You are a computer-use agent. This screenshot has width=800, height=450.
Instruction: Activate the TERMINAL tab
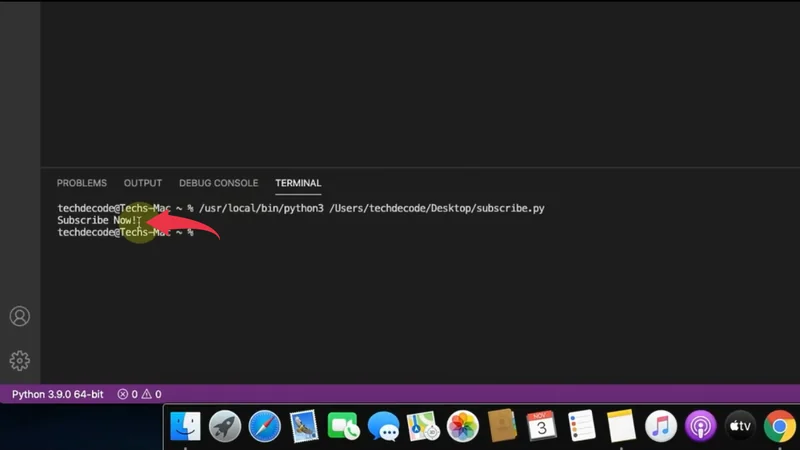[298, 183]
